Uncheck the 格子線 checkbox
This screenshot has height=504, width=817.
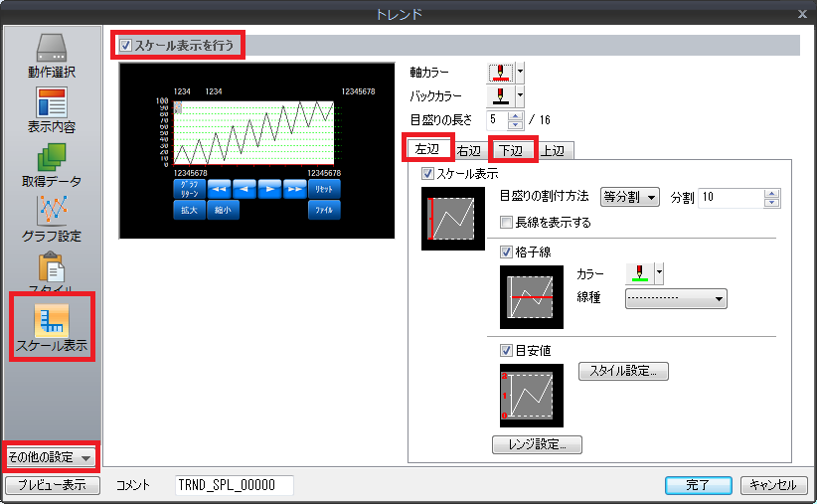click(x=507, y=252)
